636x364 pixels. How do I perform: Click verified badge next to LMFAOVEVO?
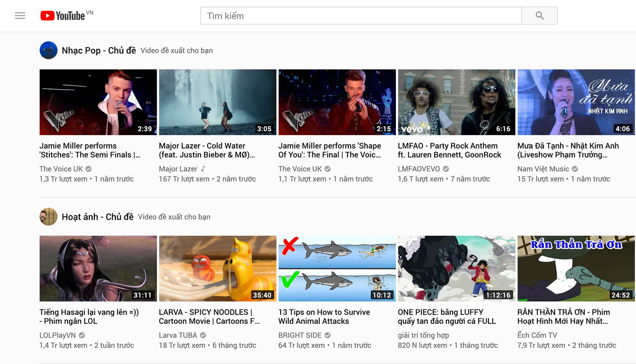446,169
